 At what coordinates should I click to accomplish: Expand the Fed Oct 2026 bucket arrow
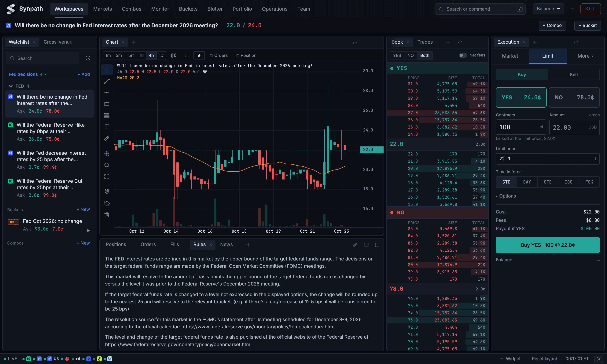coord(88,230)
